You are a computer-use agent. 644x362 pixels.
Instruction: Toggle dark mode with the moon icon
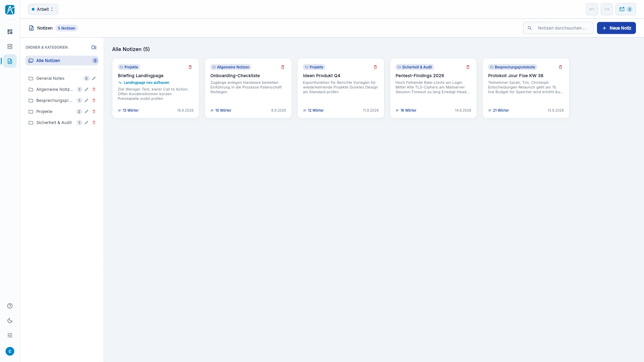pyautogui.click(x=10, y=320)
